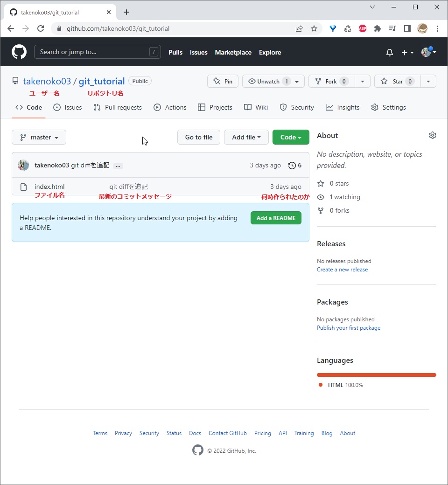Switch to the Settings tab

click(x=388, y=107)
